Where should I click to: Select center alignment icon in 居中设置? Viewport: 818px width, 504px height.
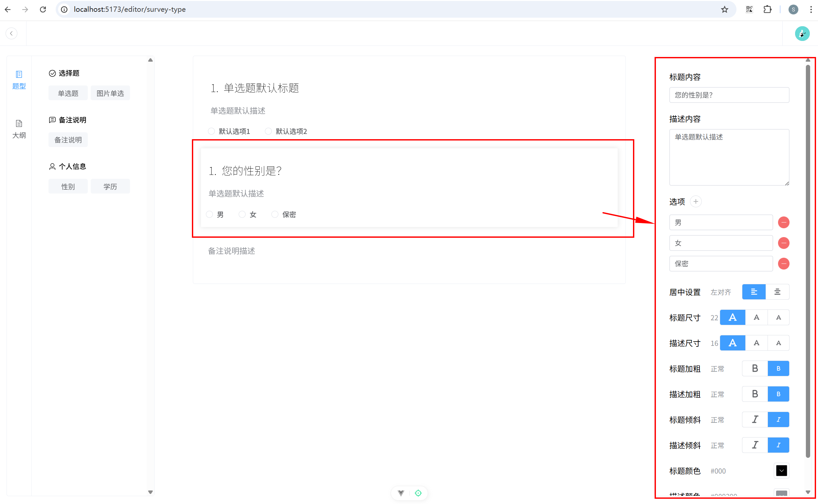pyautogui.click(x=777, y=292)
